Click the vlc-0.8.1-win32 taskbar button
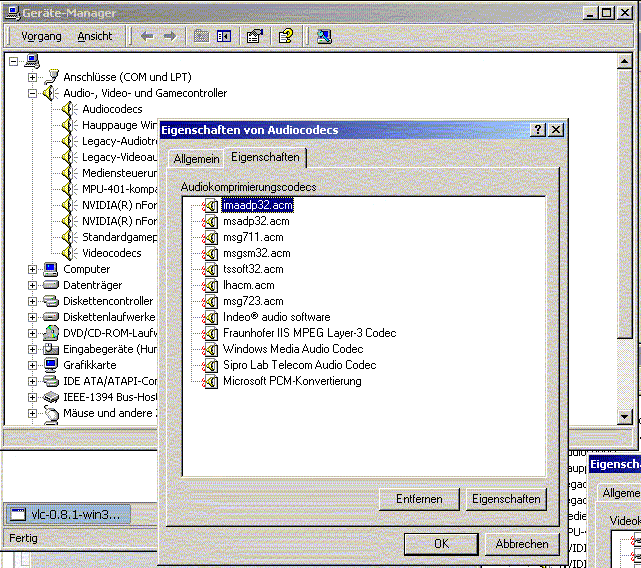 click(x=68, y=514)
